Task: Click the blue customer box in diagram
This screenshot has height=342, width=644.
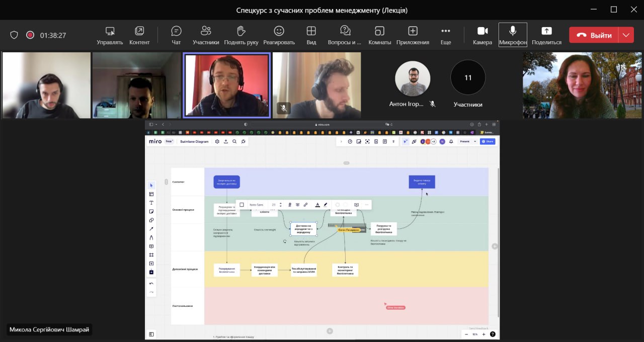Action: [226, 182]
